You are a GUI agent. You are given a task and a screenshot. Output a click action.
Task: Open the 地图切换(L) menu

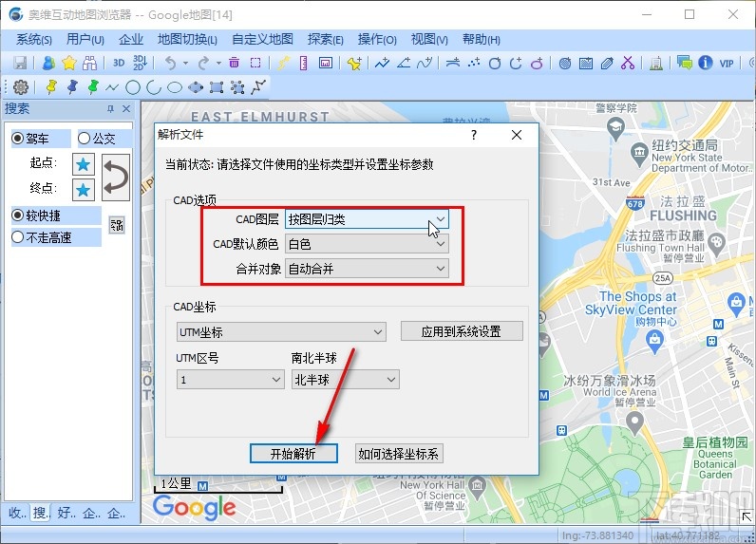187,39
